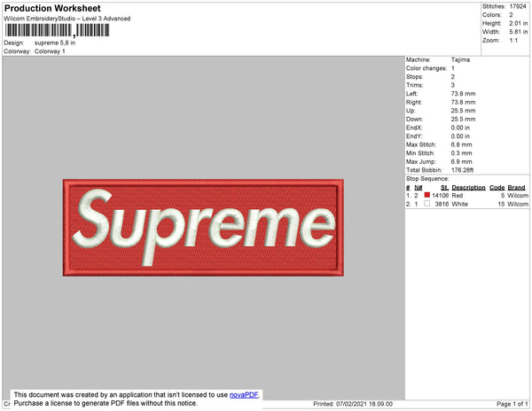Click the Total Bobbin value 176.28ft
532x411 pixels.
point(462,170)
